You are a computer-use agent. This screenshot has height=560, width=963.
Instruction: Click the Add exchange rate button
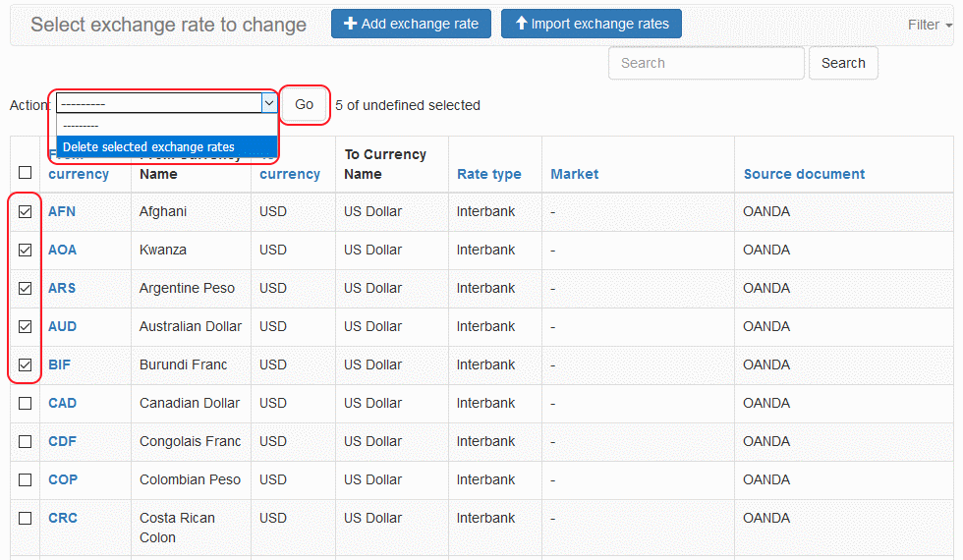point(411,24)
